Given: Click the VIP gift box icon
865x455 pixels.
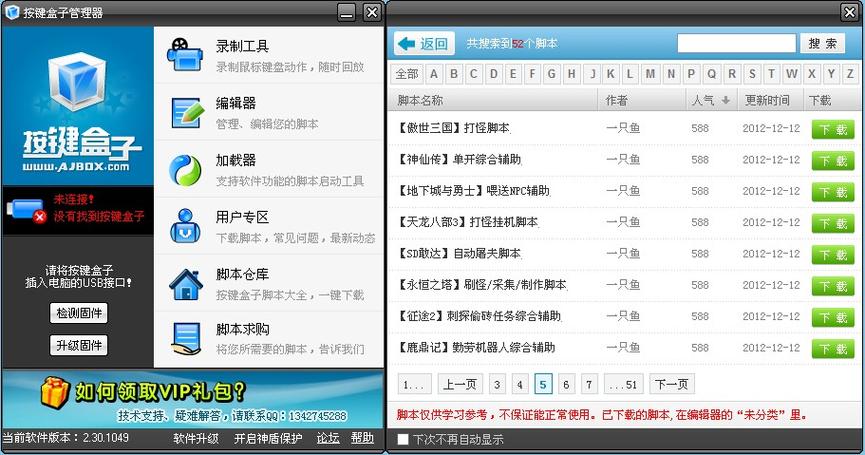Looking at the screenshot, I should click(x=55, y=392).
